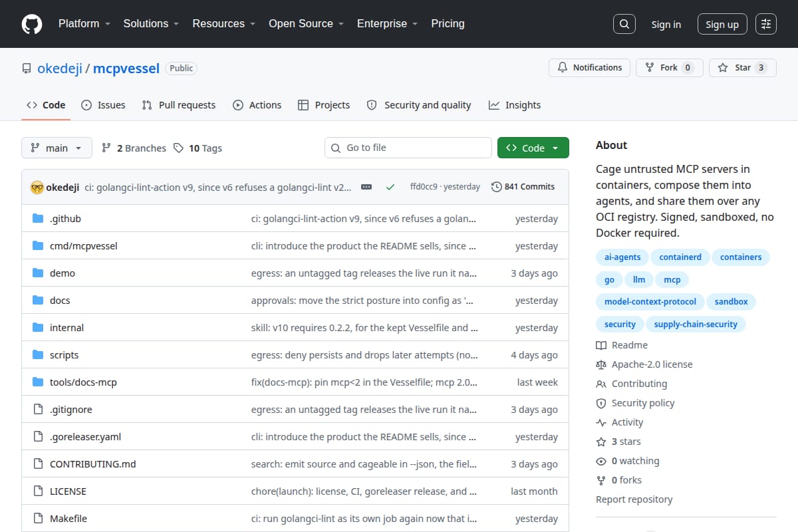Fork the repository with Fork button
The image size is (798, 532).
click(x=669, y=68)
